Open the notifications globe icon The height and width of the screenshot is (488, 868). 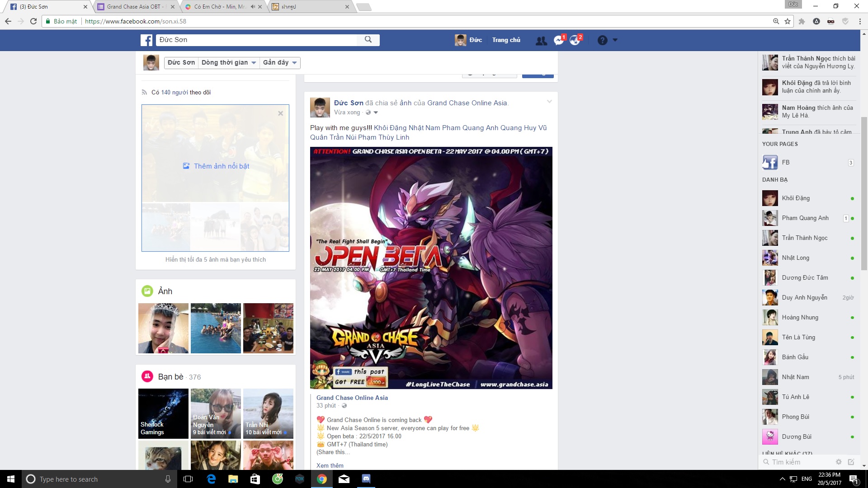pos(575,40)
